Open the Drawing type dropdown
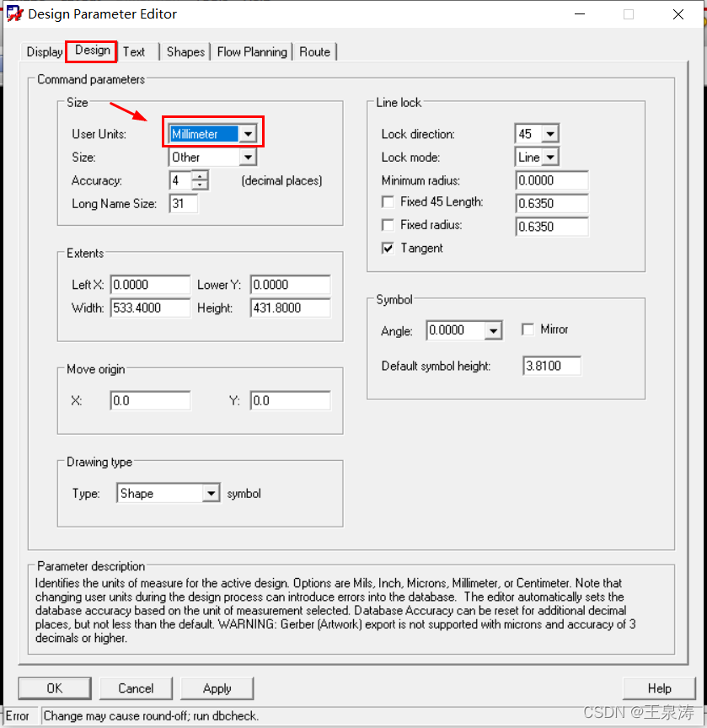Viewport: 707px width, 728px height. 211,494
